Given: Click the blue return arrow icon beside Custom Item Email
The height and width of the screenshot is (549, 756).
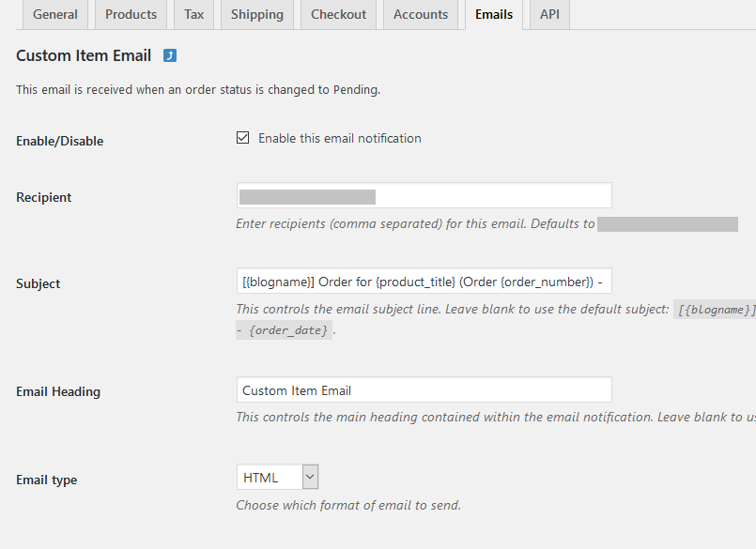Looking at the screenshot, I should coord(170,55).
